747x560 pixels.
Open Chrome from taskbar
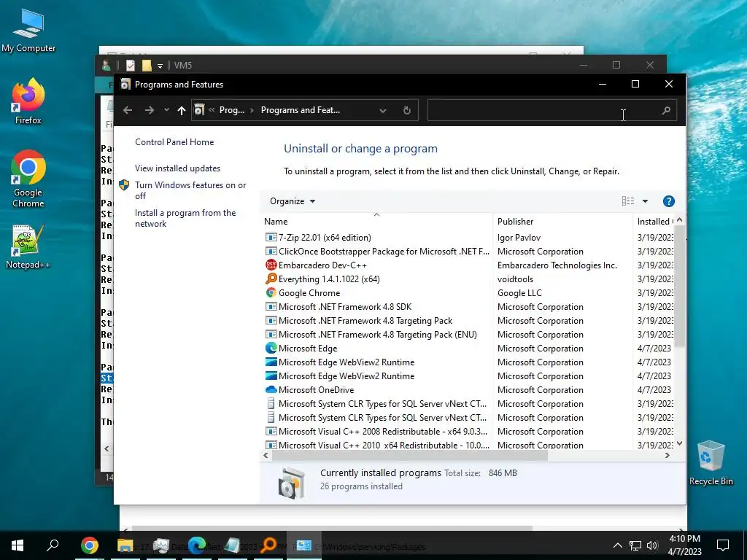[x=90, y=545]
